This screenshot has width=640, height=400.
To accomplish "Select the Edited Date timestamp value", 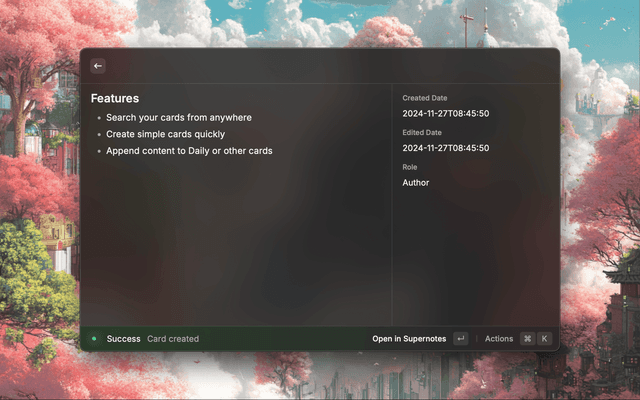I will 446,148.
